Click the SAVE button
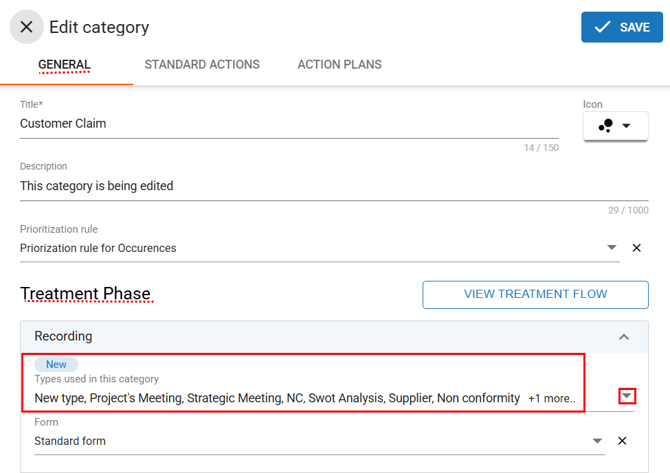 click(621, 27)
